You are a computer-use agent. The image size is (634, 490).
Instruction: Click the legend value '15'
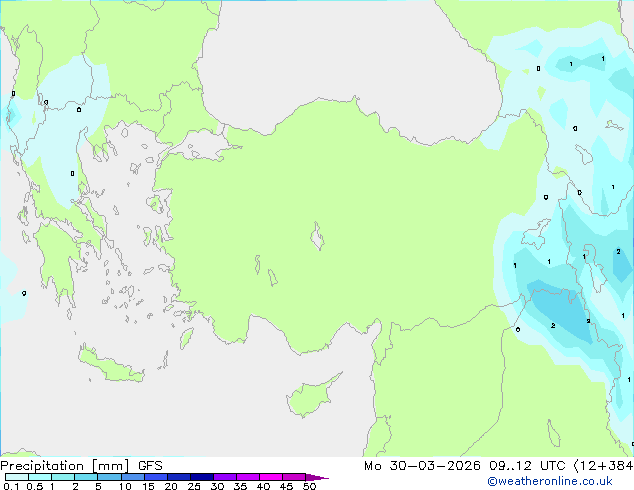coord(148,486)
